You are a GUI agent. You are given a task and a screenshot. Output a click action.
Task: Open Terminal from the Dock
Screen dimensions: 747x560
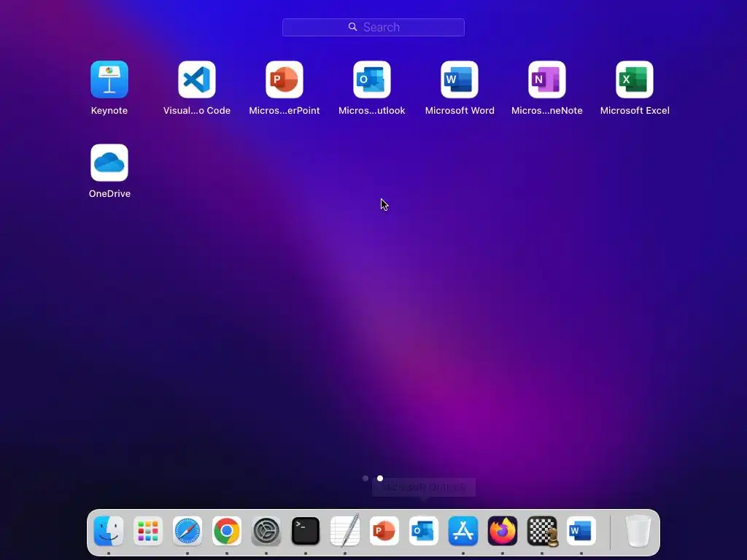coord(306,531)
